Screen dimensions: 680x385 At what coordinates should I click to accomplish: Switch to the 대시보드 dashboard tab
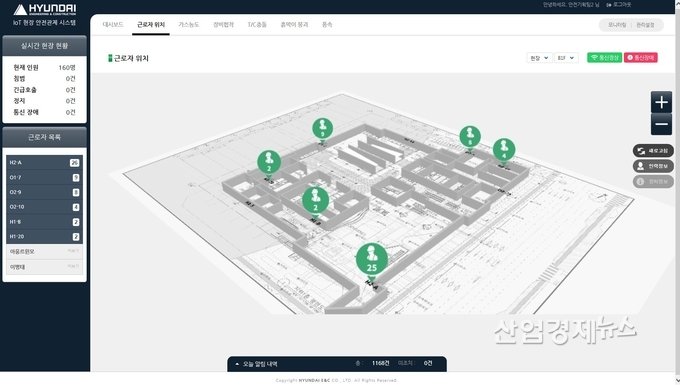(x=113, y=25)
